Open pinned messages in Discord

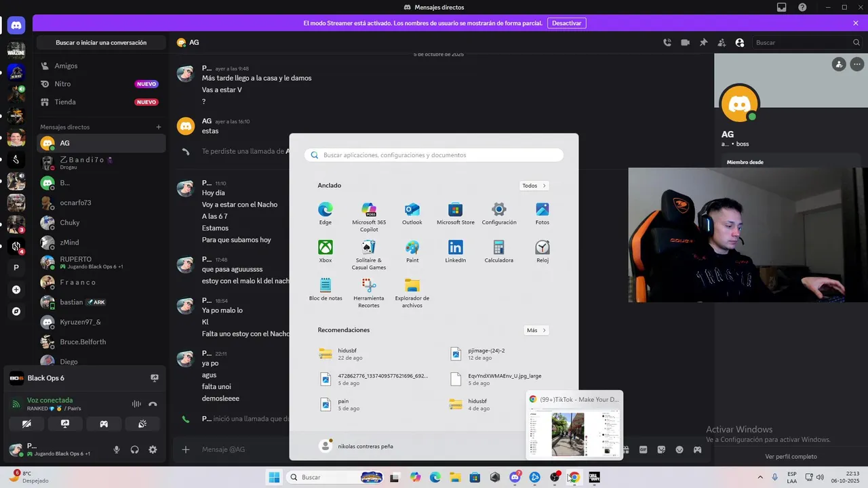[x=704, y=42]
